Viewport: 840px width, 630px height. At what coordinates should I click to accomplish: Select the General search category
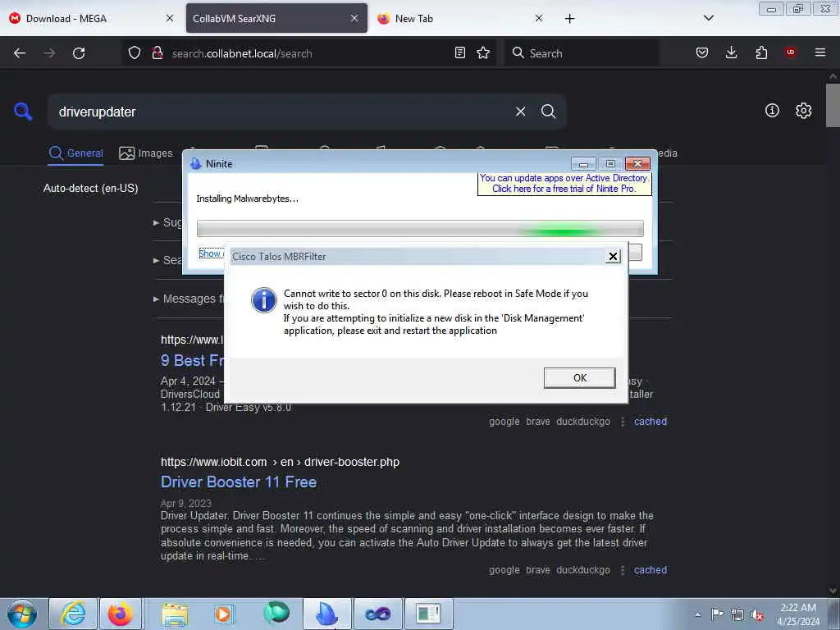(76, 153)
